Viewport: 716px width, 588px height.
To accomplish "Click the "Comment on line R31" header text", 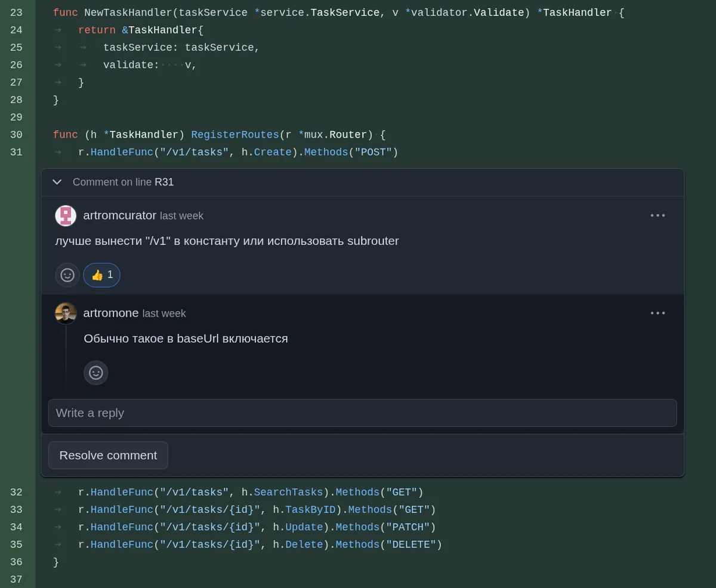I will 123,182.
